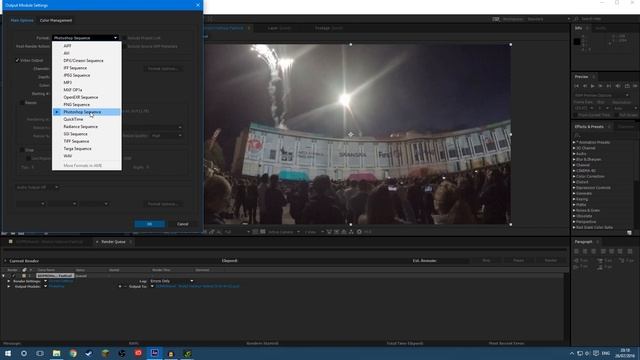Expand Render Settings disclosure triangle
640x360 pixels.
9,281
